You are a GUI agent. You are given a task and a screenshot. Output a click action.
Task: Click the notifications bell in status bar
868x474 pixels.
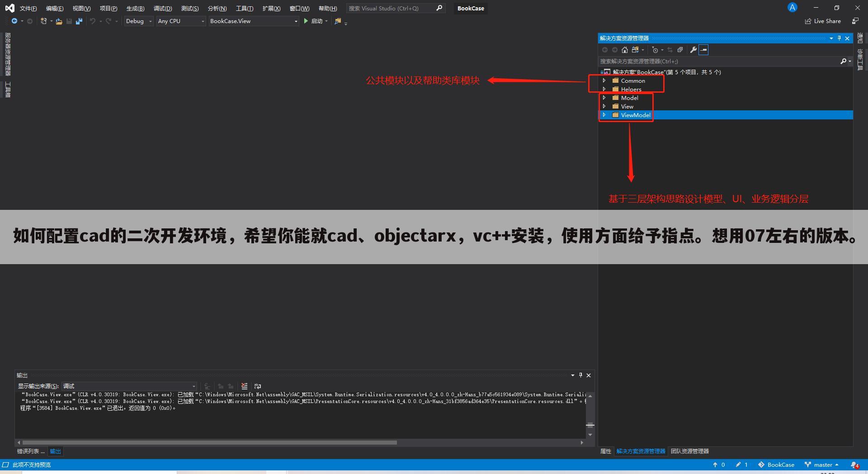pos(854,465)
